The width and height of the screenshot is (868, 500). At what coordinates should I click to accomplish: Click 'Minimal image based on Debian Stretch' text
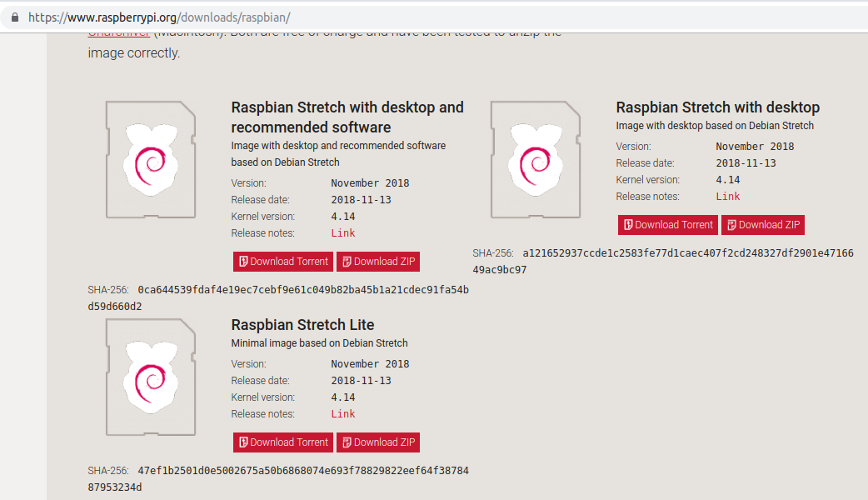(x=319, y=343)
